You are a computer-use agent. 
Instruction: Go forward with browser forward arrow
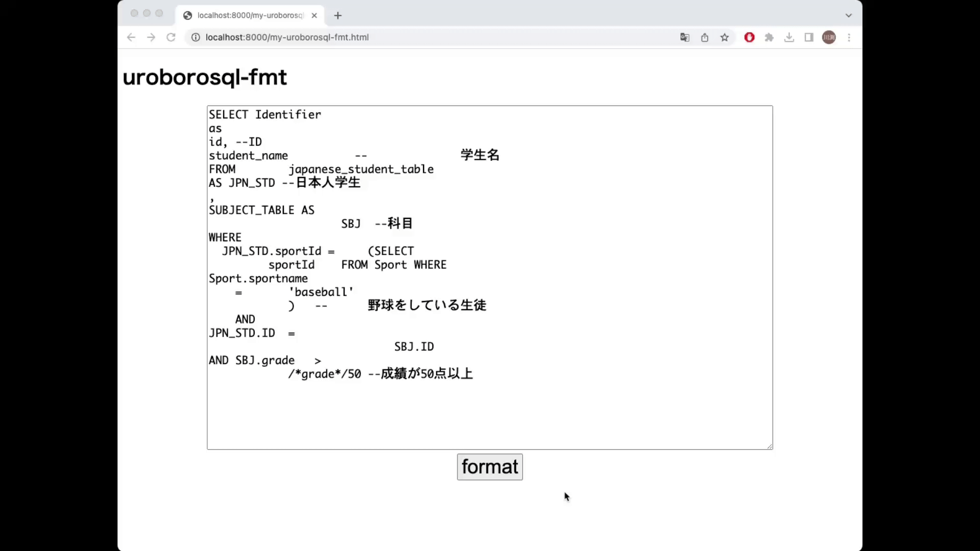coord(151,37)
